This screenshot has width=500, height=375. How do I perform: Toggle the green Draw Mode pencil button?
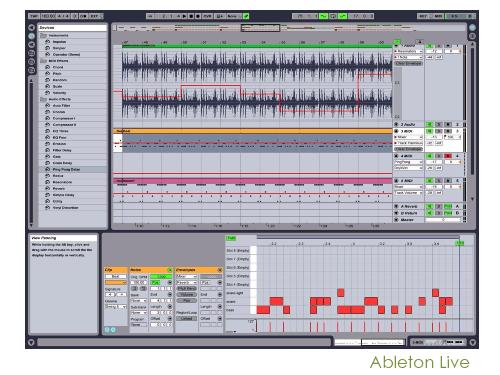(246, 16)
